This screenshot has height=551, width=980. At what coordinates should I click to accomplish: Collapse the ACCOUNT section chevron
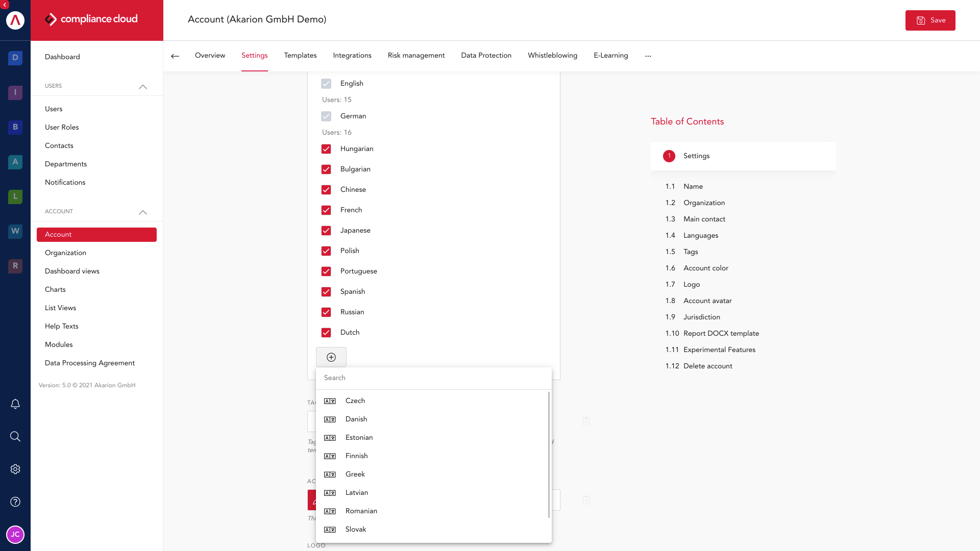coord(143,212)
